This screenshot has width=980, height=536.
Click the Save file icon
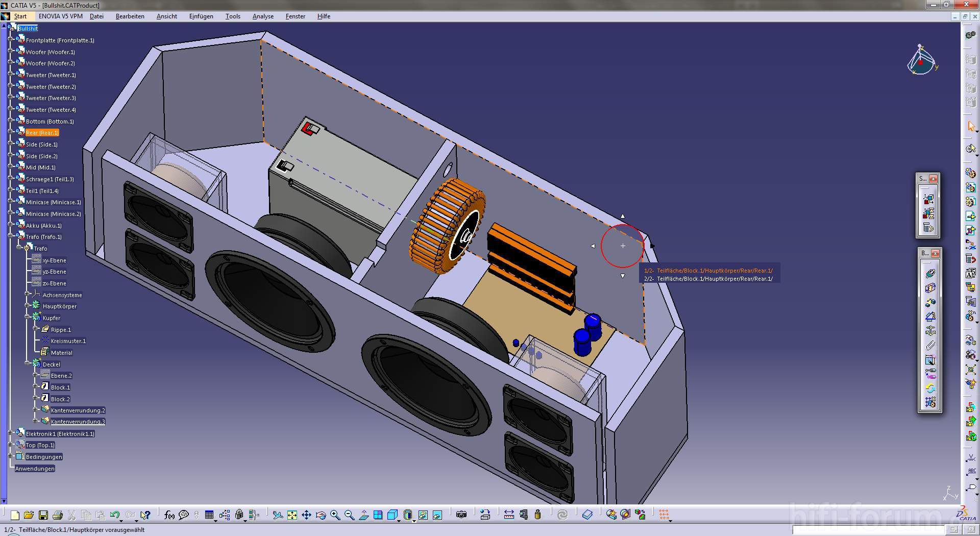tap(43, 515)
